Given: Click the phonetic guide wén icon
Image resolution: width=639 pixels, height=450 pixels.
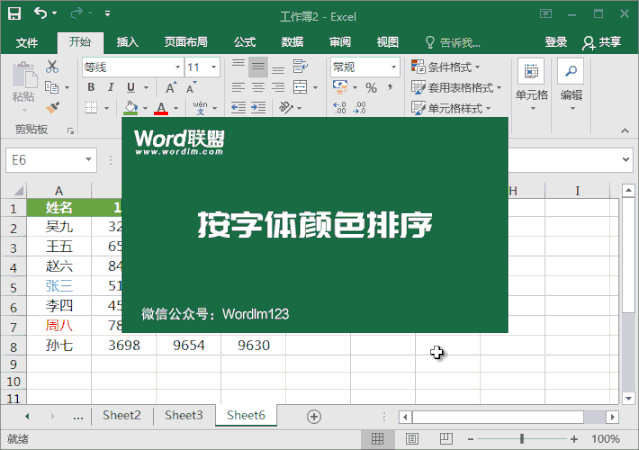Looking at the screenshot, I should [x=201, y=108].
